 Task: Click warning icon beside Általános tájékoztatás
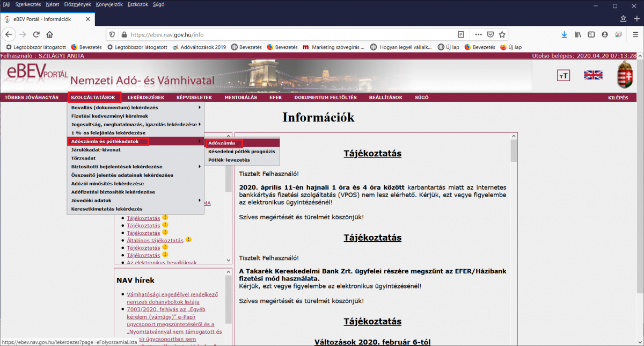coord(189,240)
